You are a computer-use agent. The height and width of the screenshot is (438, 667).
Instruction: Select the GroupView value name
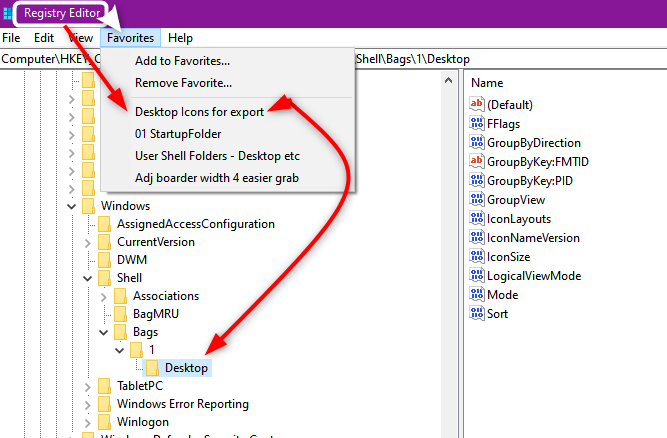coord(516,200)
